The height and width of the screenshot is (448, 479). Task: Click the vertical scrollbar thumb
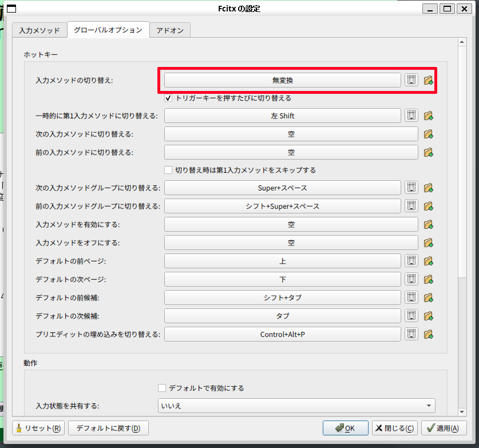tap(462, 162)
